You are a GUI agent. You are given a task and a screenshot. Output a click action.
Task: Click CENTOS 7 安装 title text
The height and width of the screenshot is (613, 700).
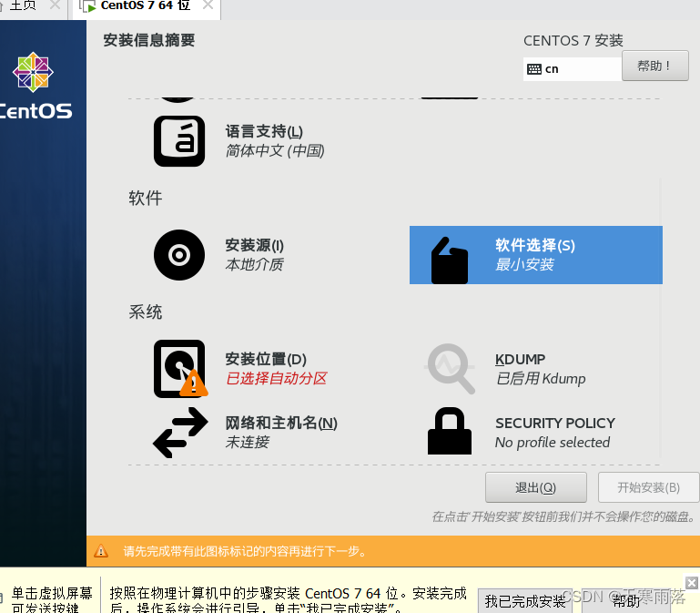point(573,41)
